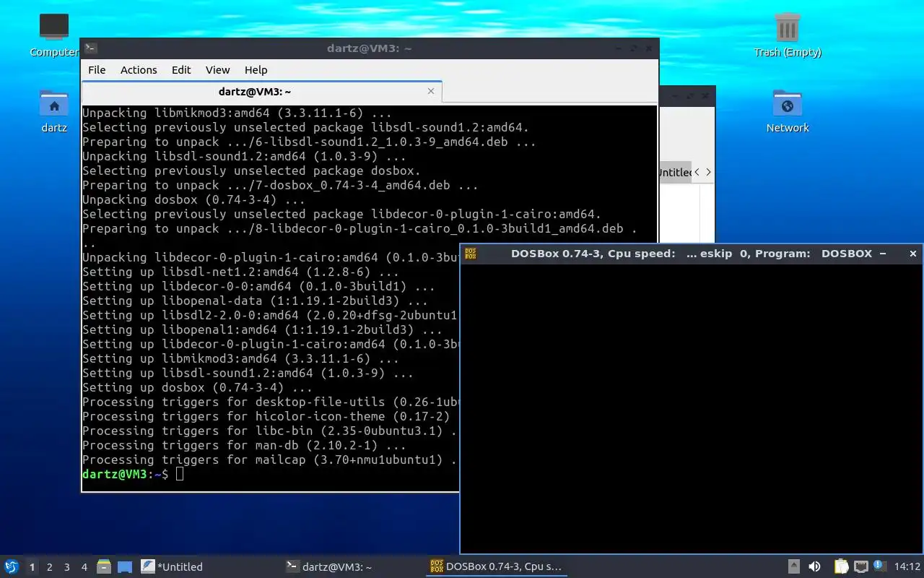924x578 pixels.
Task: Open the Actions menu in the terminal
Action: [x=139, y=70]
